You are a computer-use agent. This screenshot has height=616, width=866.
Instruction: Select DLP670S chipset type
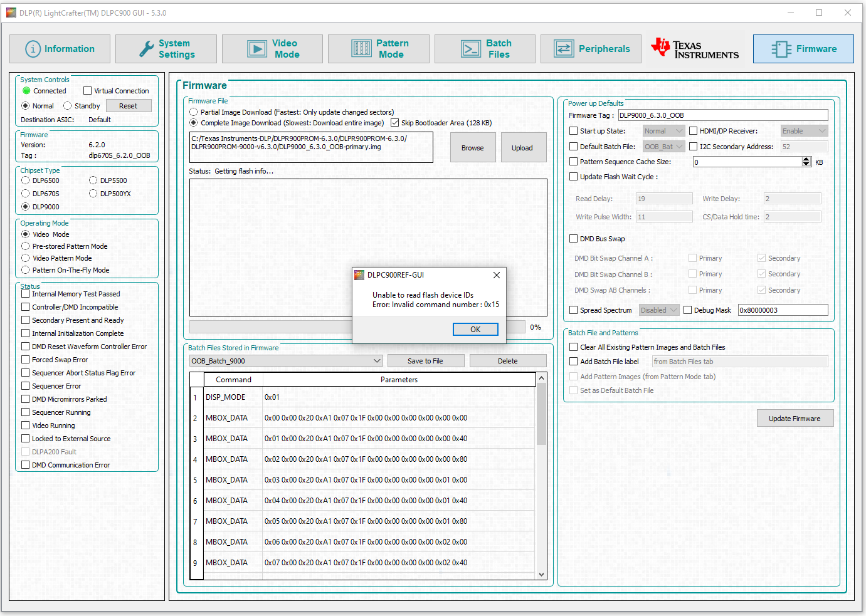[26, 194]
